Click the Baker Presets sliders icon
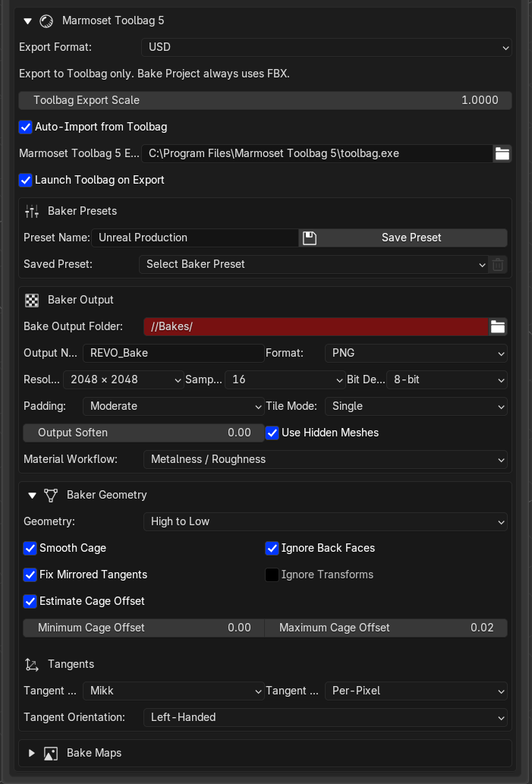The image size is (532, 784). [32, 211]
